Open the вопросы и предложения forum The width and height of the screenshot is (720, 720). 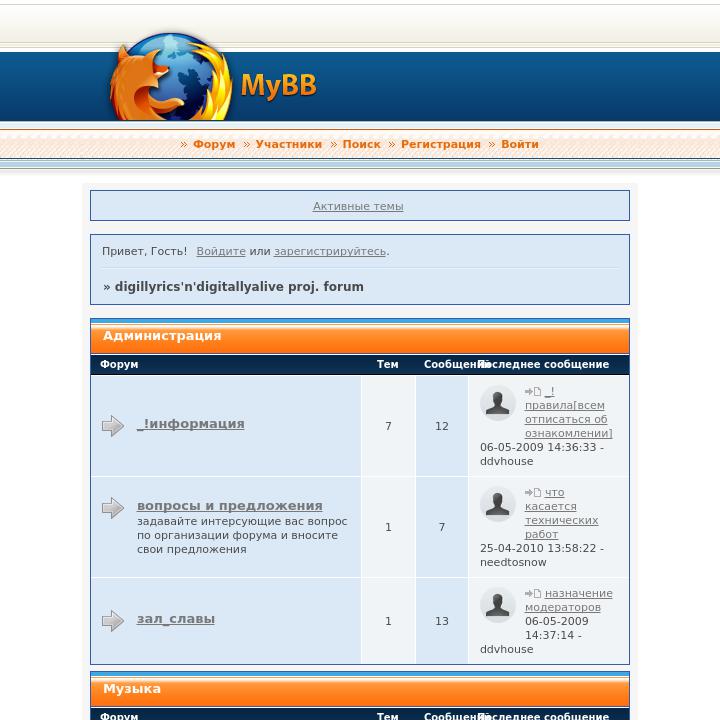tap(230, 506)
